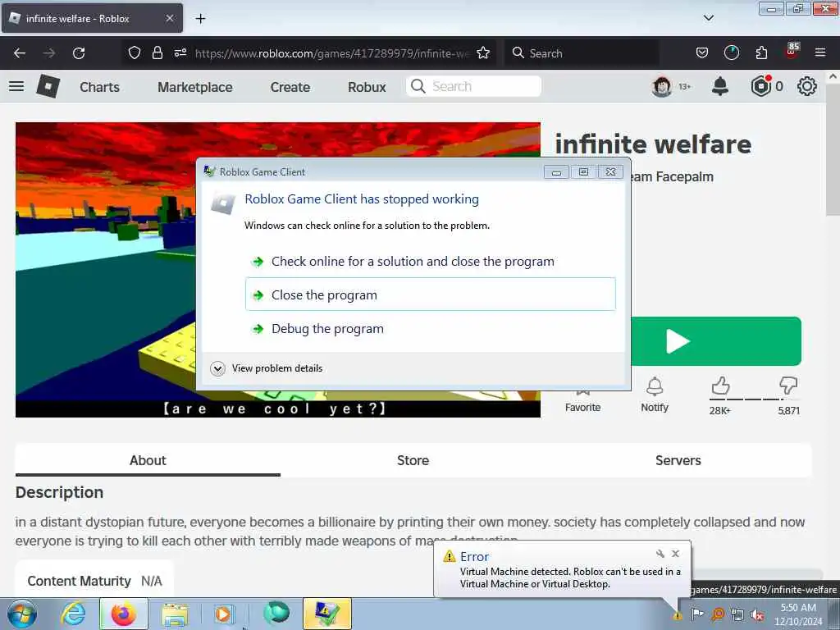Switch to the Servers tab

678,460
